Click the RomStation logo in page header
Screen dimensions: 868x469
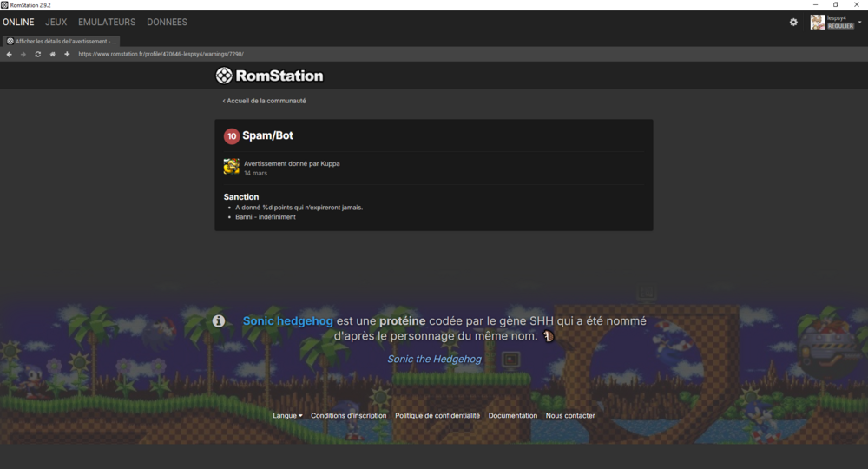[269, 76]
